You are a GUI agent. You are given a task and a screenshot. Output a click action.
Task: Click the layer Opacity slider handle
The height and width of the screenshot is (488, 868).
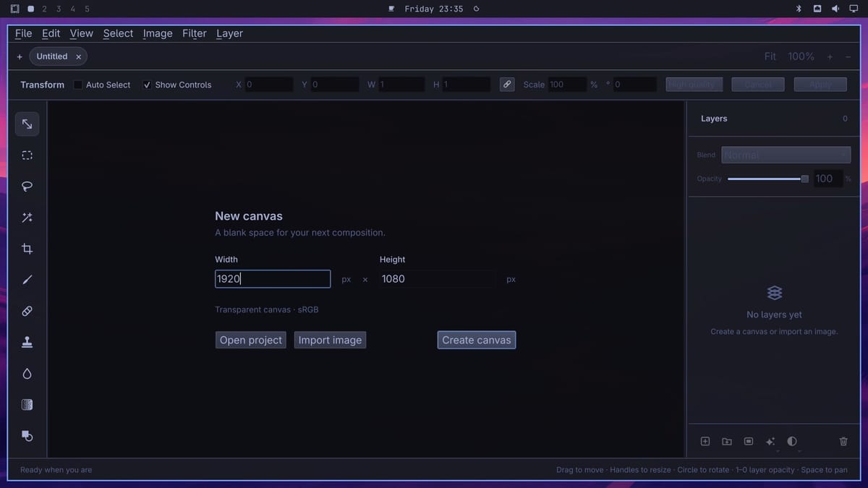tap(804, 179)
